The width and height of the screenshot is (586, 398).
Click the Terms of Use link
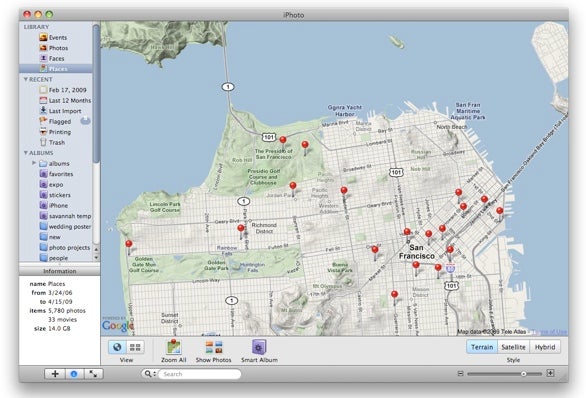pyautogui.click(x=549, y=332)
